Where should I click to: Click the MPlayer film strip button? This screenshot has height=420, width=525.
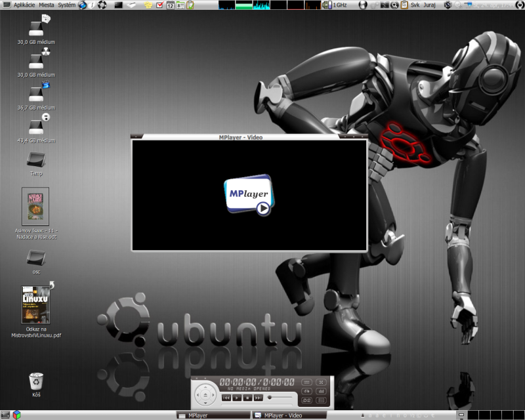(x=306, y=400)
